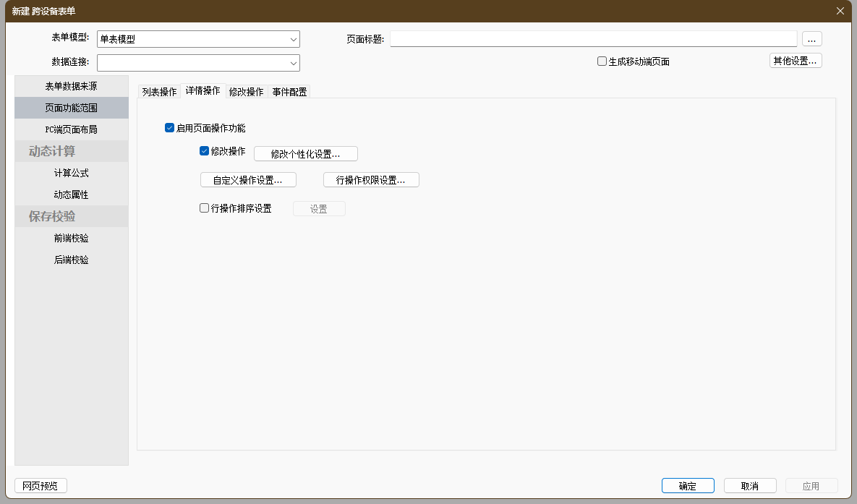Uncheck 启用页面操作功能 checkbox

pos(170,128)
